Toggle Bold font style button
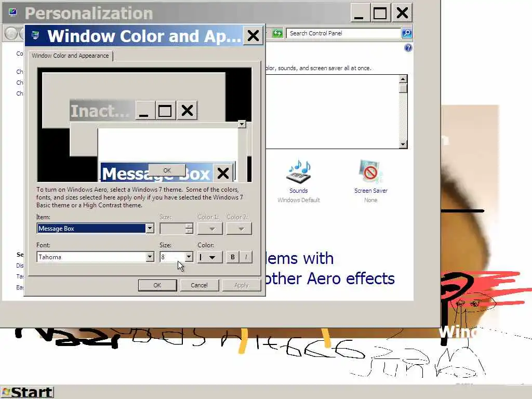The height and width of the screenshot is (399, 532). coord(232,257)
